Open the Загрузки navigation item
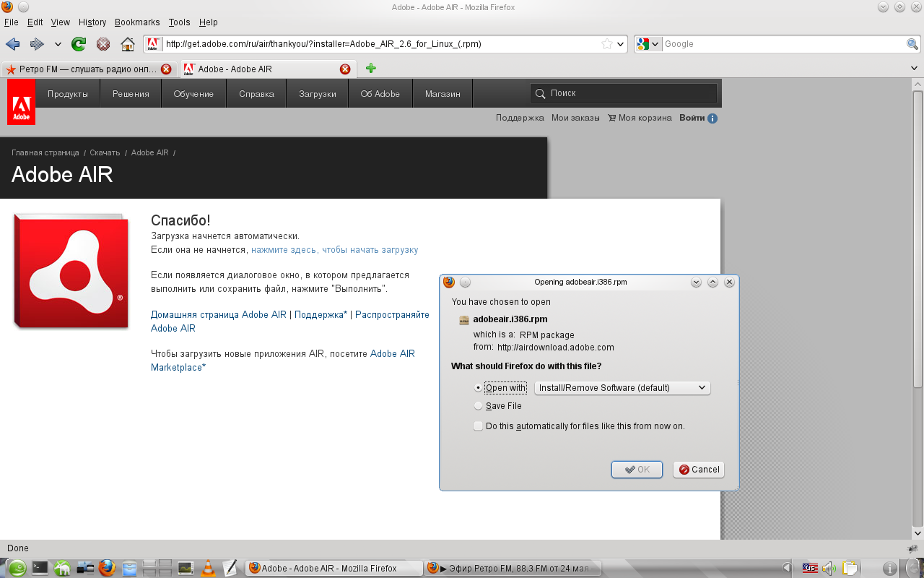 click(318, 94)
